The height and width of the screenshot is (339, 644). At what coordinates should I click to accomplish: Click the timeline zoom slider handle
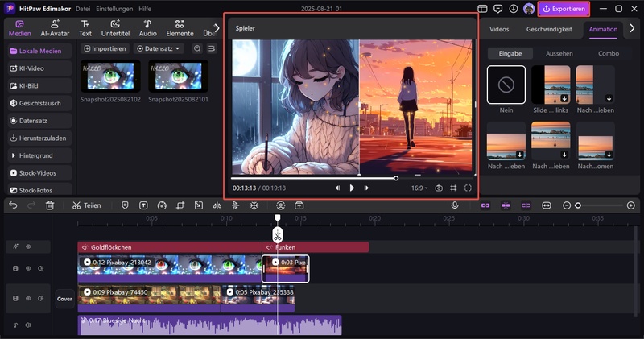[x=578, y=205]
